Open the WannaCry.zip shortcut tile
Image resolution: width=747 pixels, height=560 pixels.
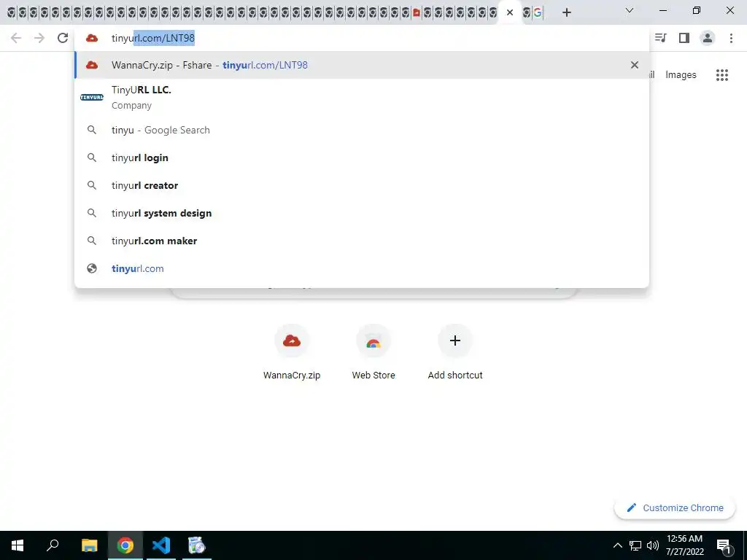pos(292,352)
